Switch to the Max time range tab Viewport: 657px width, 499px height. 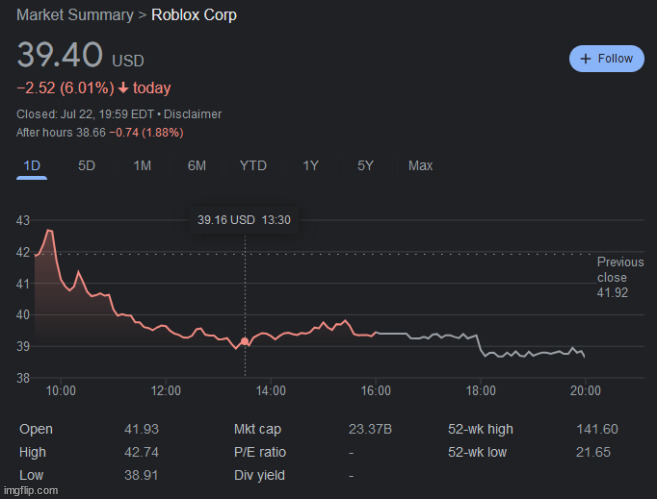click(420, 165)
